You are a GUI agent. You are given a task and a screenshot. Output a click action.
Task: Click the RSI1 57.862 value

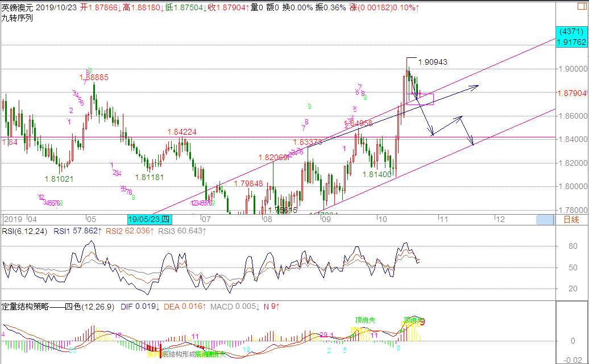tap(77, 231)
